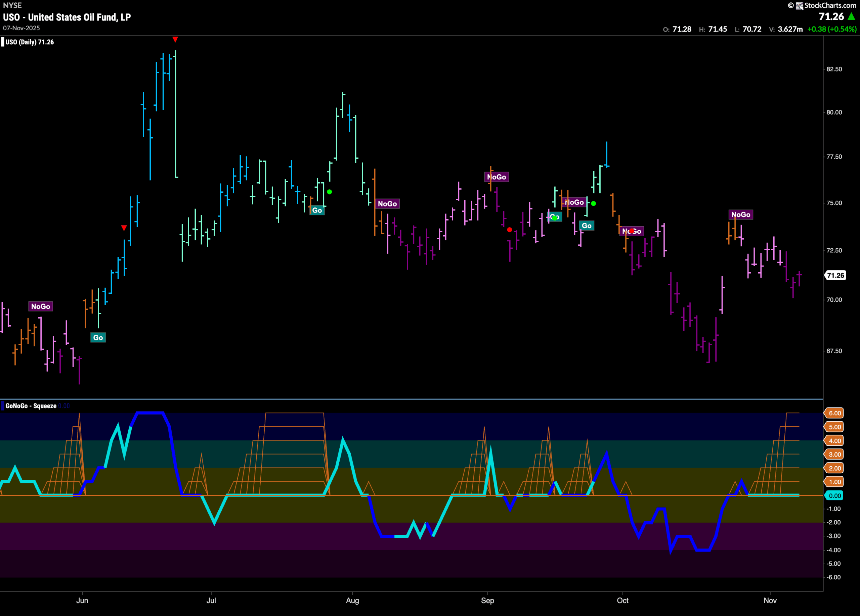Click the green dot right of September NoGo label
This screenshot has height=616, width=860.
[x=593, y=203]
